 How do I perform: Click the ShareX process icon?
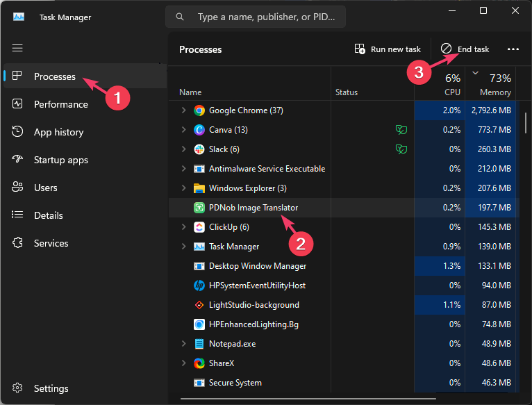(199, 363)
